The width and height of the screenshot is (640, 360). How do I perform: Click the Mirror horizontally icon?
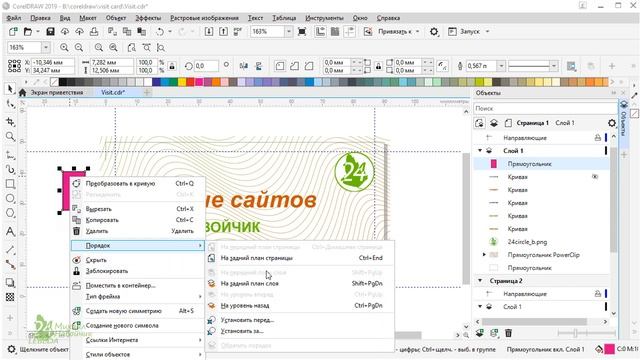point(244,66)
